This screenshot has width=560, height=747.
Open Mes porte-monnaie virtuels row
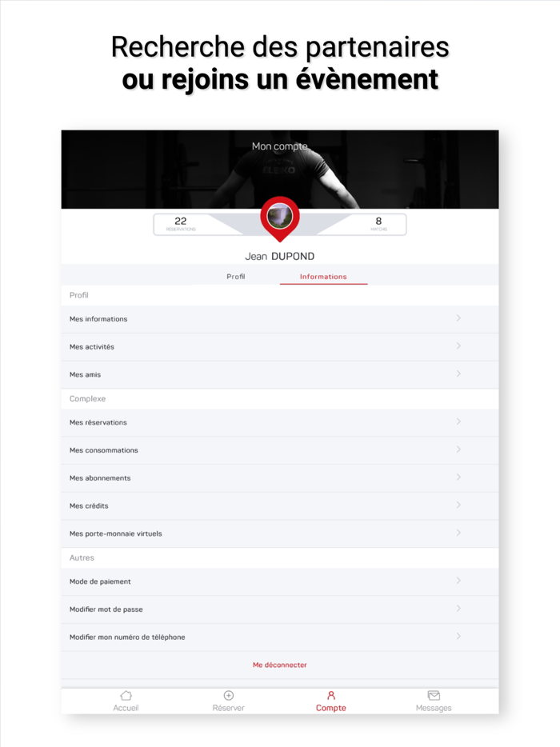click(280, 533)
